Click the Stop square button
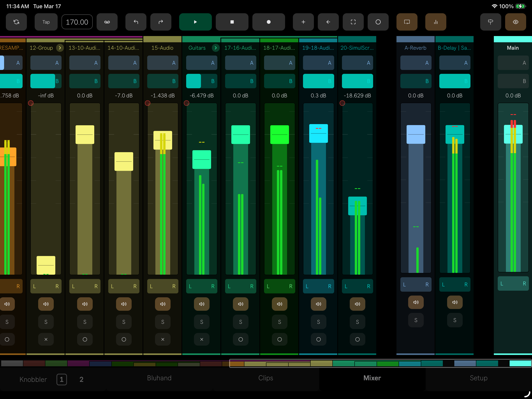 click(x=232, y=22)
